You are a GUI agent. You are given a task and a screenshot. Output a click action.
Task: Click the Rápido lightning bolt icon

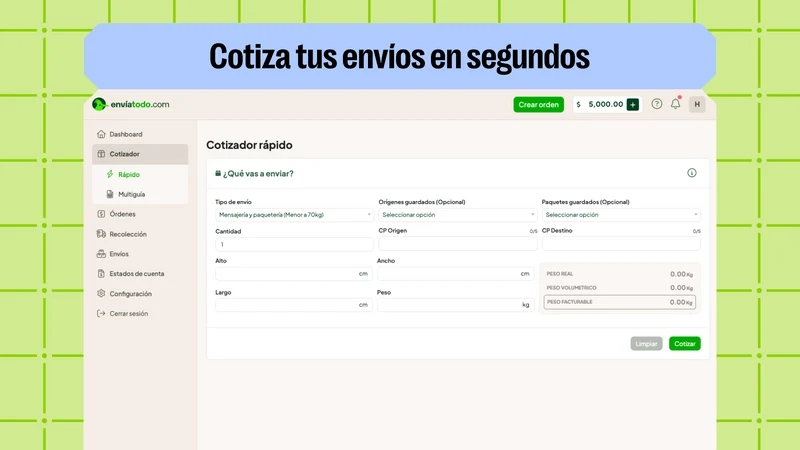[x=110, y=174]
